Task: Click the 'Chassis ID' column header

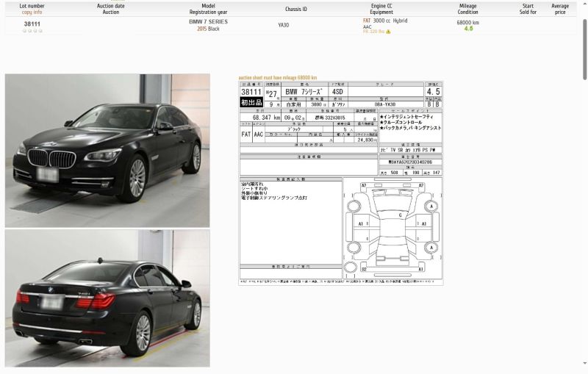Action: pyautogui.click(x=296, y=9)
